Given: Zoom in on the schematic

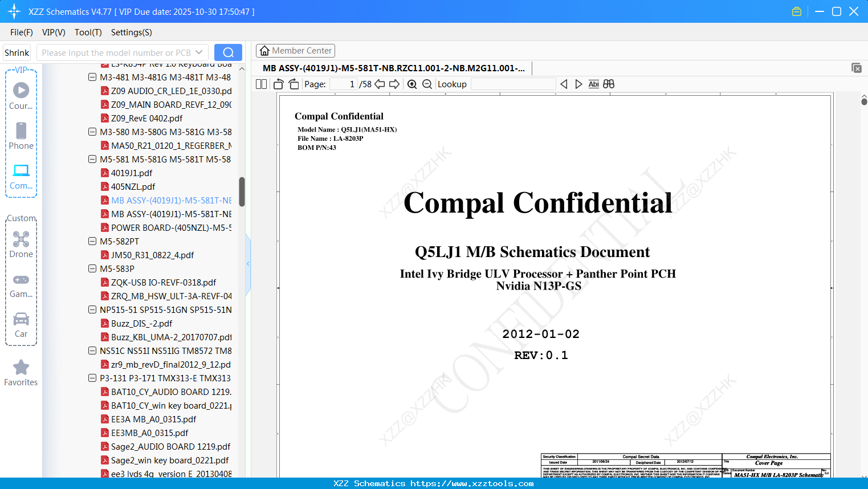Looking at the screenshot, I should 412,84.
